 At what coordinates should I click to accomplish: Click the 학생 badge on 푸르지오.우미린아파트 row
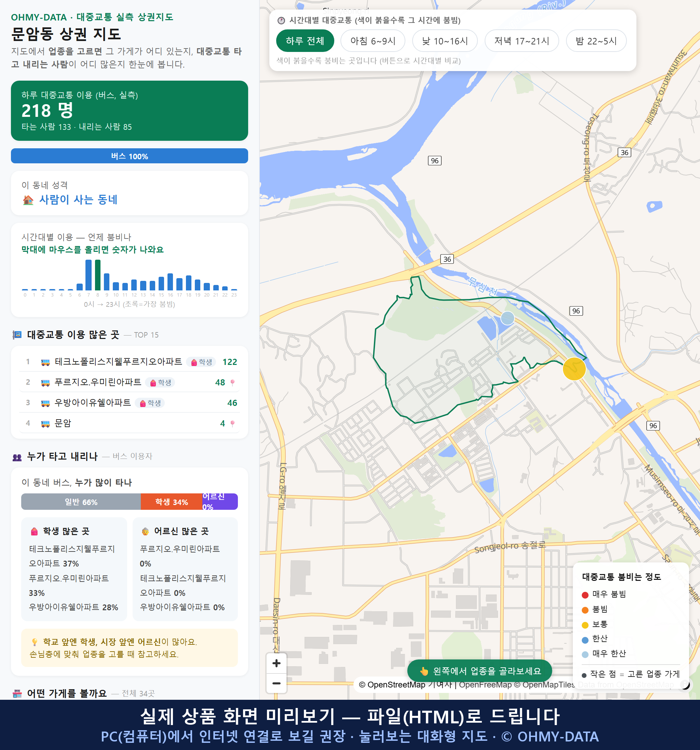[x=161, y=383]
